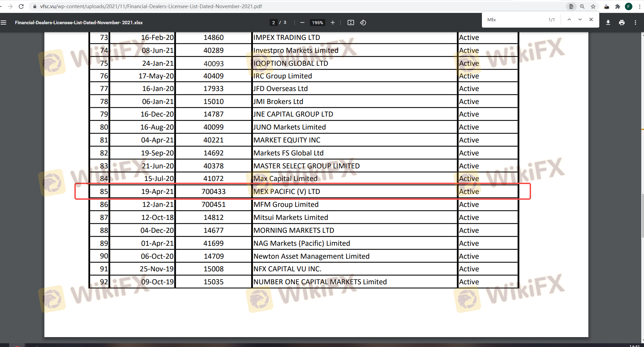
Task: Close the find bar
Action: [x=591, y=19]
